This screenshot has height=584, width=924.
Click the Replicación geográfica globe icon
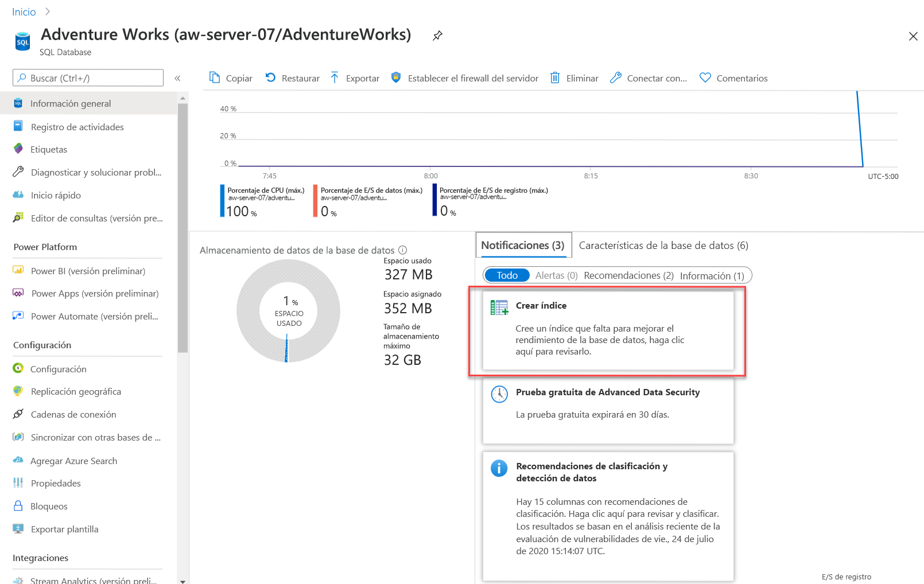(18, 391)
